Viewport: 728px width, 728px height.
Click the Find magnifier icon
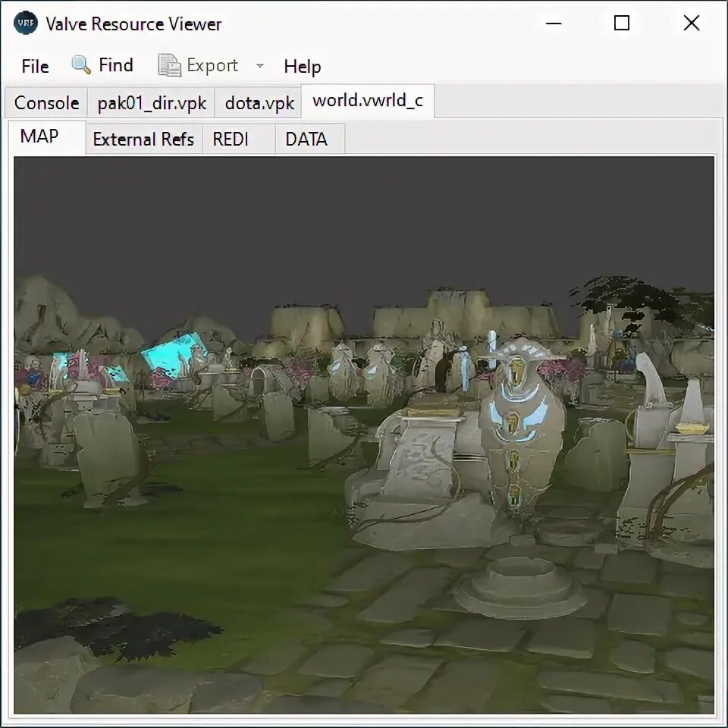pyautogui.click(x=81, y=65)
